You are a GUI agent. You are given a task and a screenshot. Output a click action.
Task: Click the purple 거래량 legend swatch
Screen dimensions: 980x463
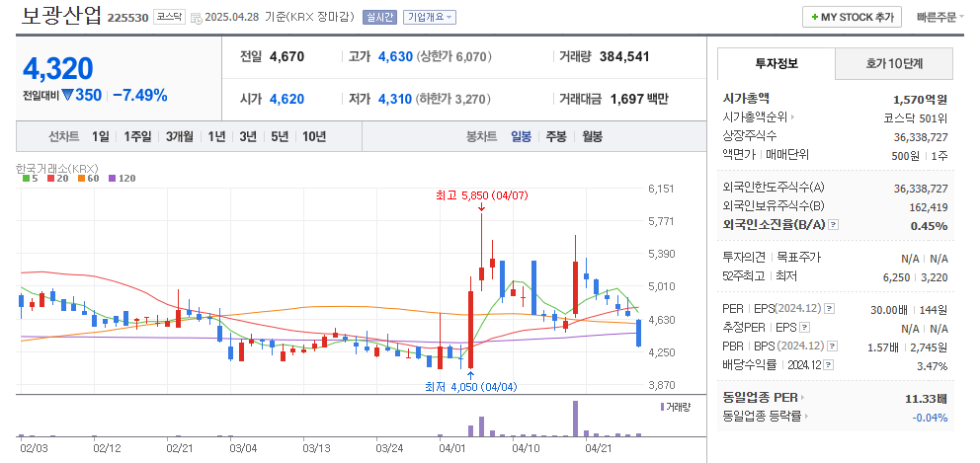click(x=663, y=407)
